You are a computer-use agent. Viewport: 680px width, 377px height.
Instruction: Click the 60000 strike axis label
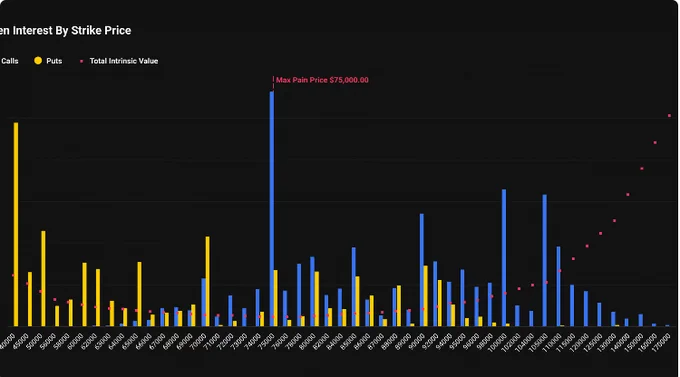point(76,341)
